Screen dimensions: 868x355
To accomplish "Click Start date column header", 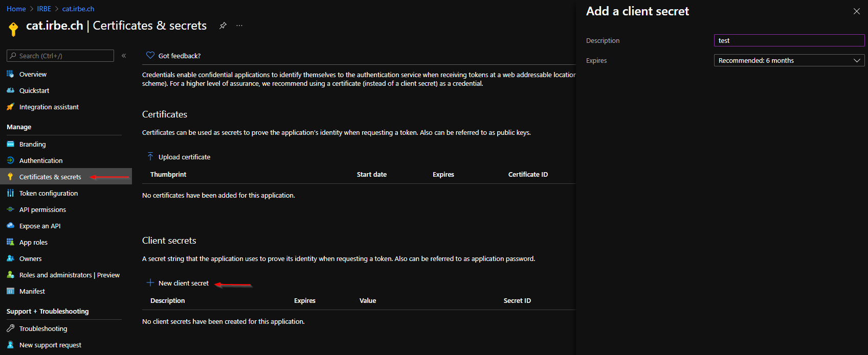I will point(372,174).
